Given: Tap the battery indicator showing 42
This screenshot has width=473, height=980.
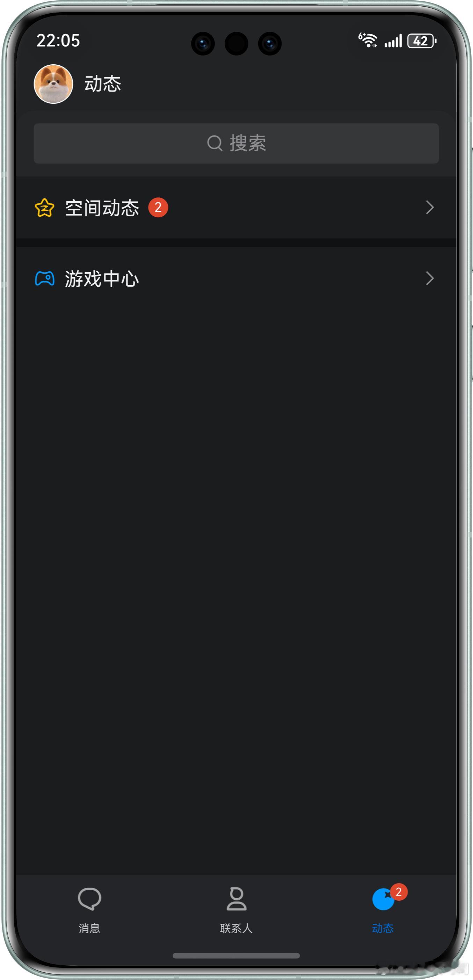Looking at the screenshot, I should point(422,41).
